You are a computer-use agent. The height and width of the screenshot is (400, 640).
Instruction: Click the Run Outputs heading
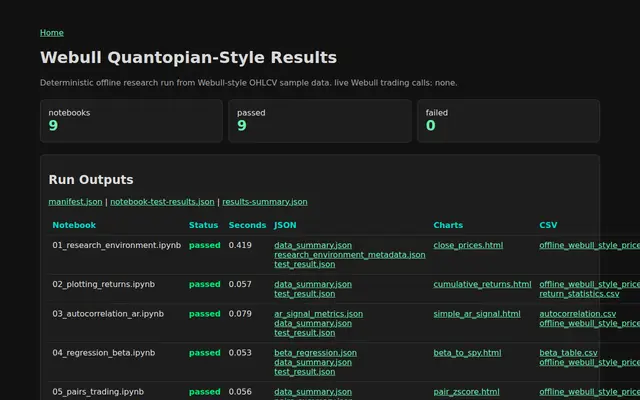point(91,180)
